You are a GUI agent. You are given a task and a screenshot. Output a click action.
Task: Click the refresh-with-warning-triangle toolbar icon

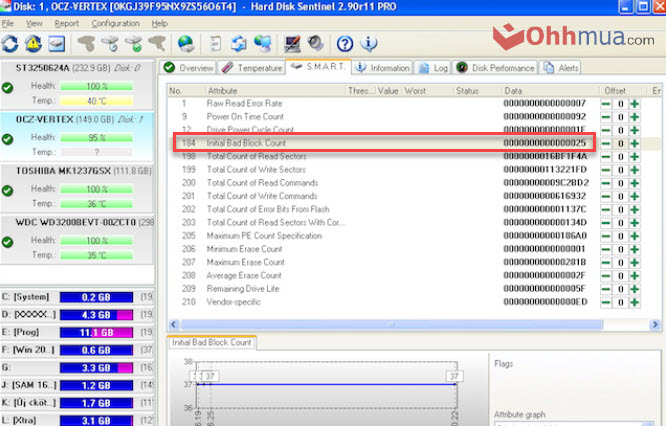tap(33, 44)
